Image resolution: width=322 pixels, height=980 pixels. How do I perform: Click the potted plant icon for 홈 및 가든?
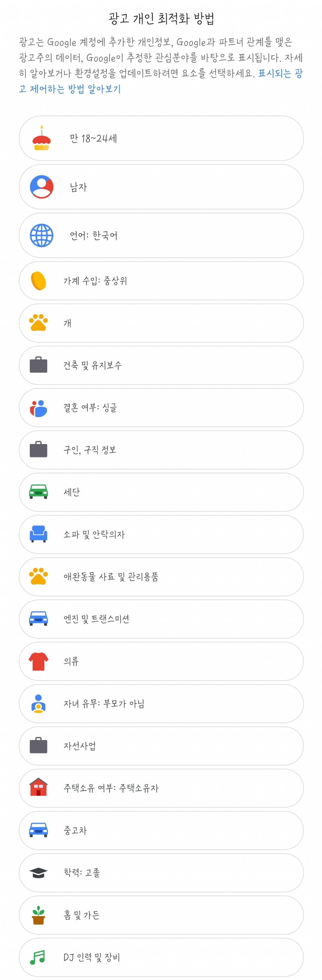click(x=38, y=915)
